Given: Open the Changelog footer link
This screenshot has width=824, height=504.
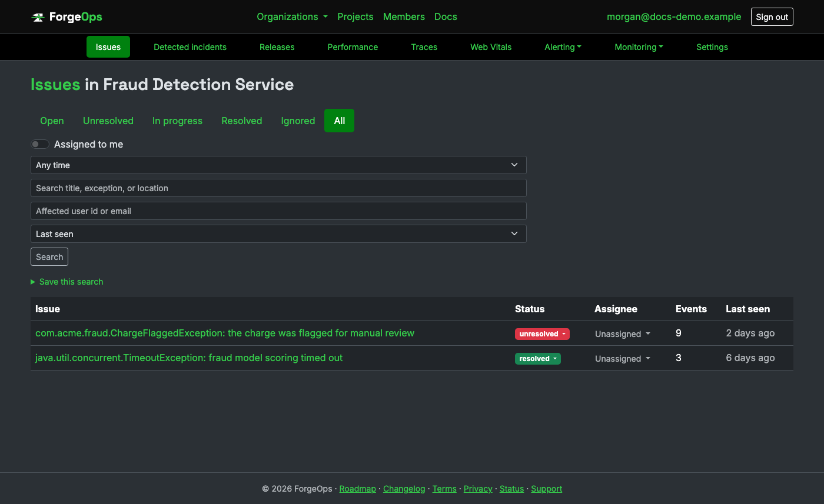Looking at the screenshot, I should click(404, 489).
